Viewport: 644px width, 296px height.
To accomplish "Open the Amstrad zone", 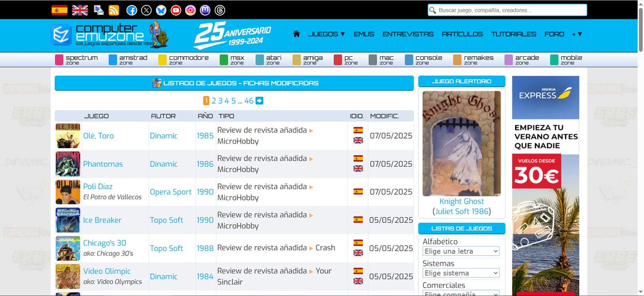I will pos(128,60).
